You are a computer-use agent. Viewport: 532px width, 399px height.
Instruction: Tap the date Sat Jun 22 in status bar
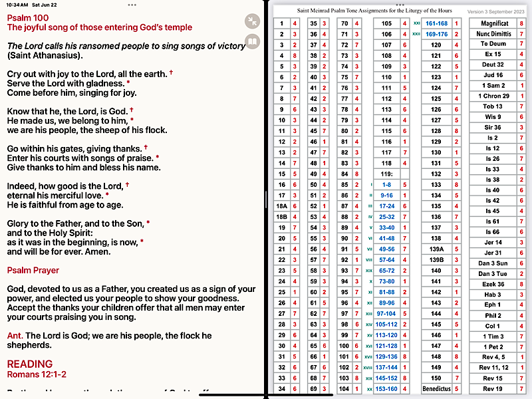45,5
